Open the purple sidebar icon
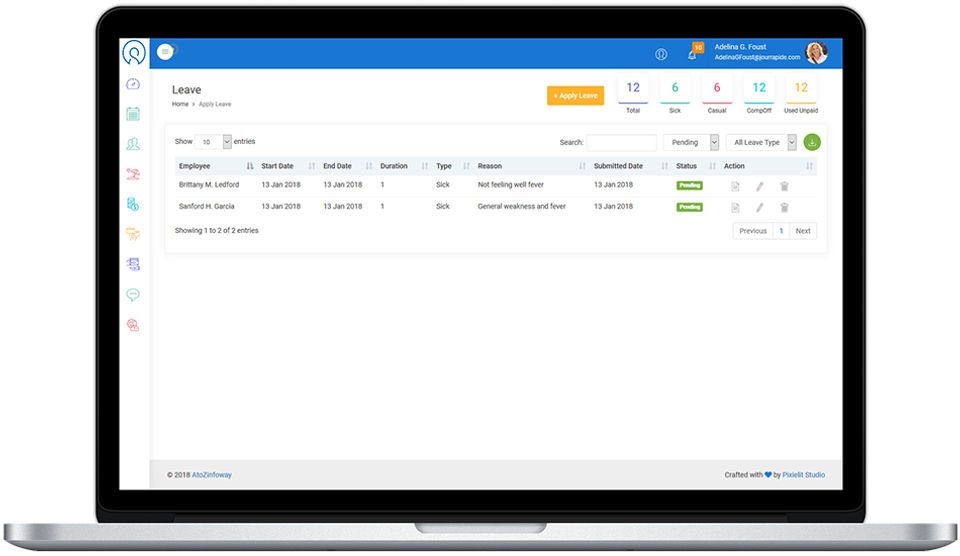Screen dimensions: 960x556 tap(133, 264)
